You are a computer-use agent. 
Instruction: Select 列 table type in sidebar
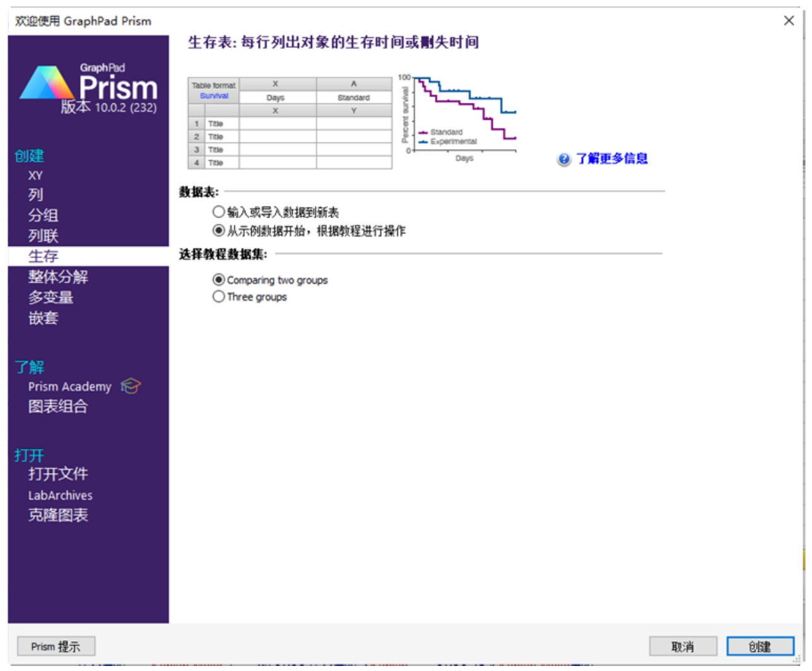(35, 195)
